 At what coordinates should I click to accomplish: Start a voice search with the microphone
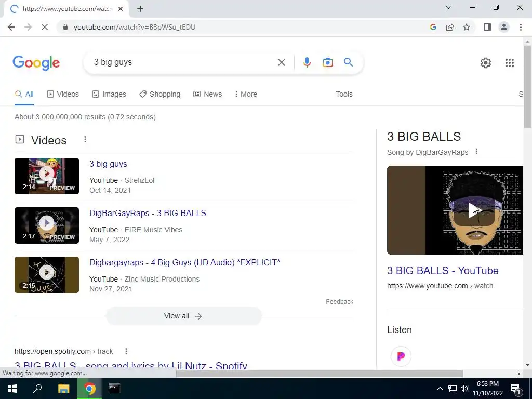click(307, 62)
